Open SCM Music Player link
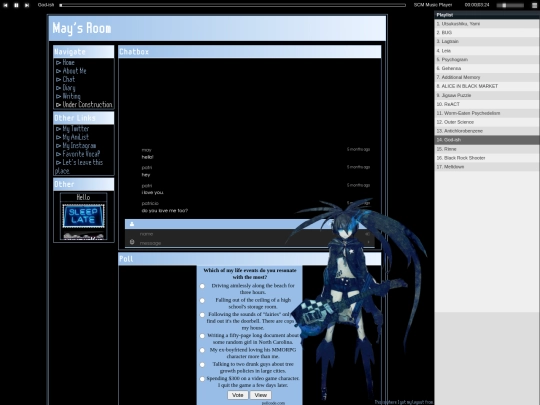The width and height of the screenshot is (540, 405). coord(433,5)
